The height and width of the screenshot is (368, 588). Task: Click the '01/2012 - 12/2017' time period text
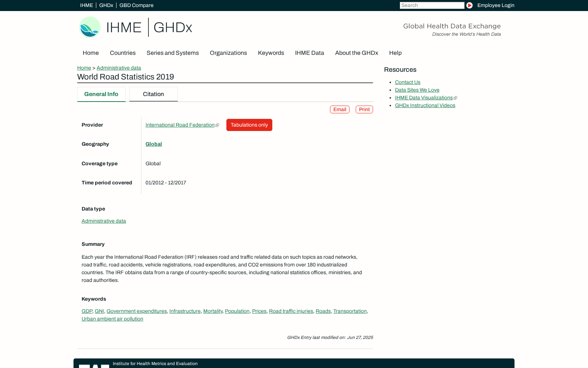[x=166, y=183]
